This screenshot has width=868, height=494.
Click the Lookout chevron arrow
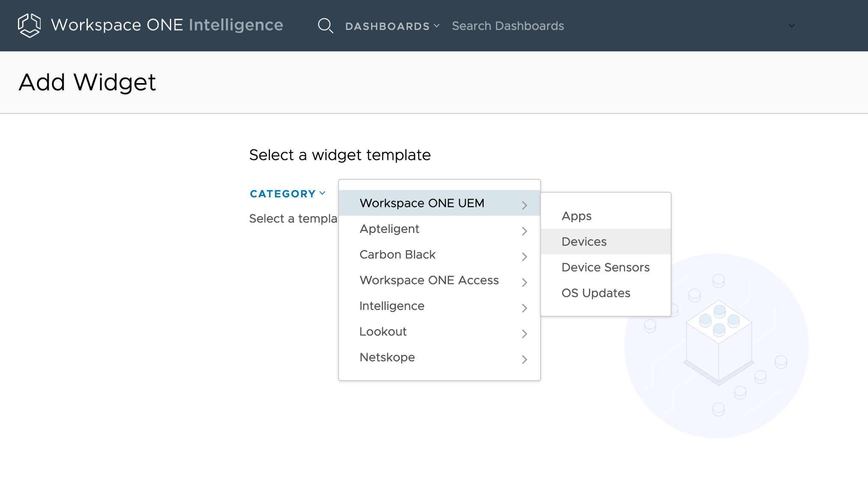tap(524, 334)
